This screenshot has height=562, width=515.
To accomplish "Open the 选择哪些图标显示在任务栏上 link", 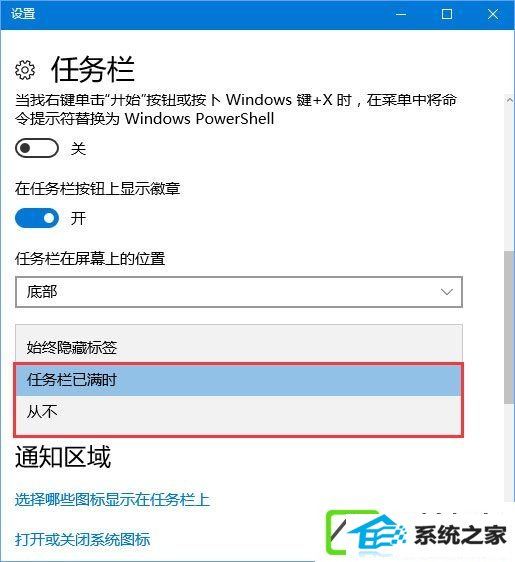I will (112, 499).
